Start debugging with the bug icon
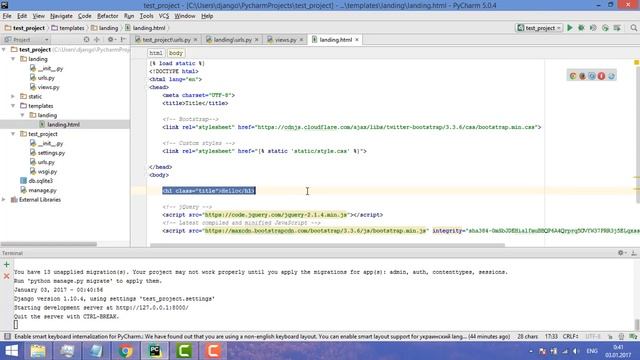 coord(581,28)
